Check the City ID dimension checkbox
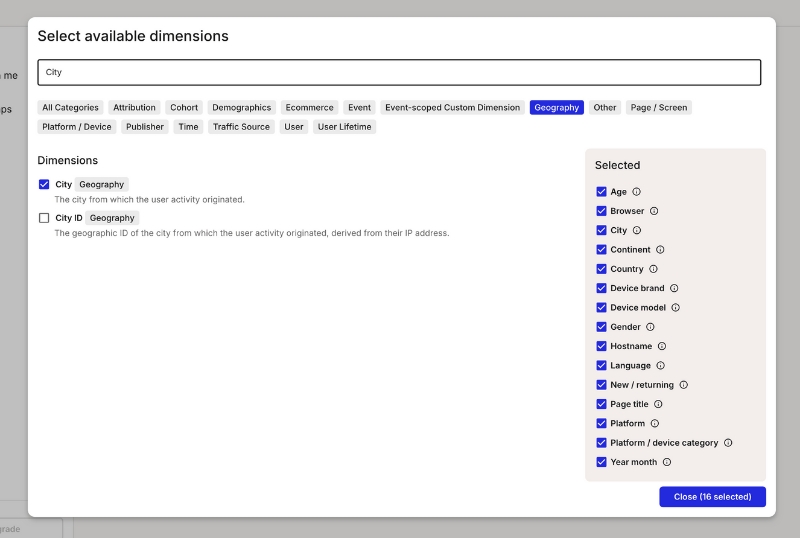This screenshot has height=538, width=800. pyautogui.click(x=44, y=218)
